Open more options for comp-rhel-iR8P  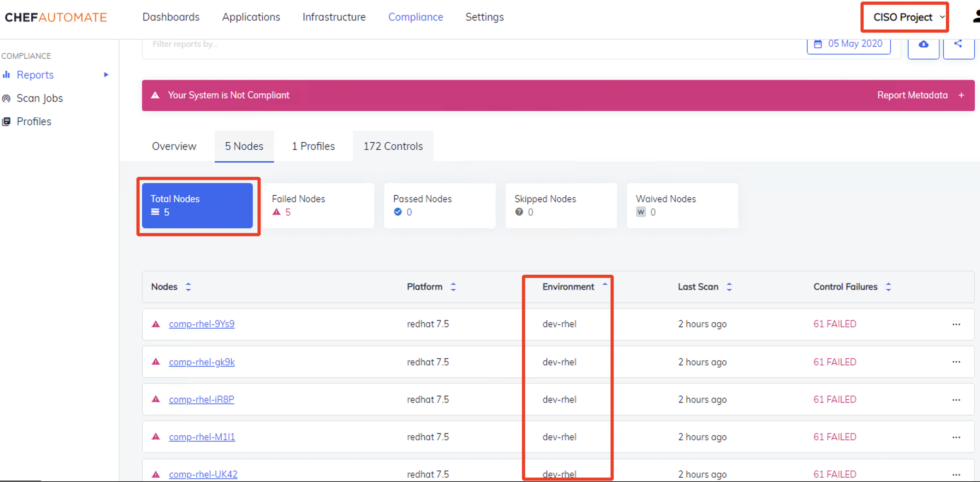click(x=956, y=400)
